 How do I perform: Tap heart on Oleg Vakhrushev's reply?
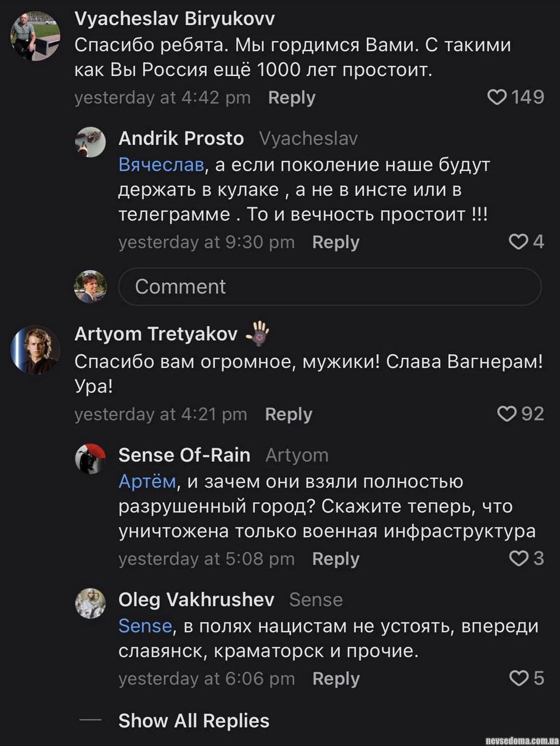[x=519, y=678]
